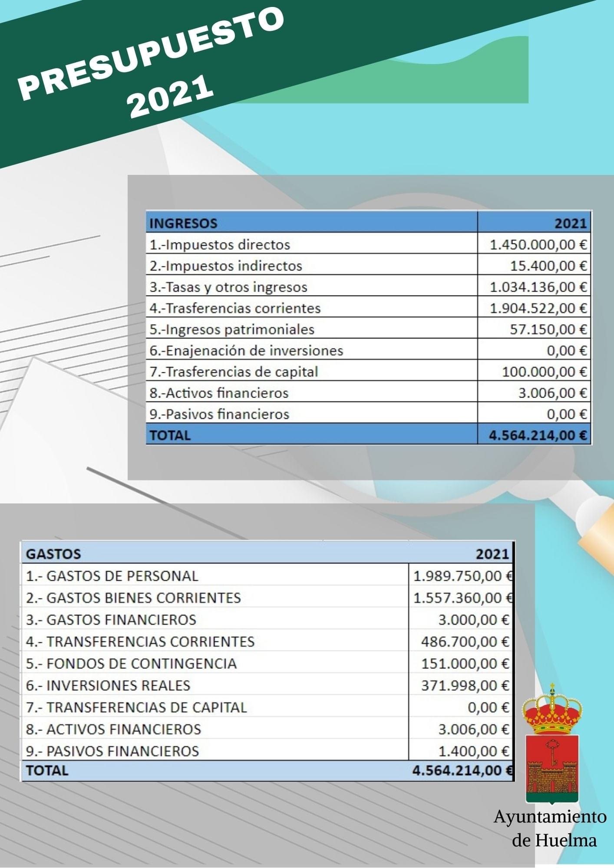Click the 3.006,00 € value in GASTOS table
This screenshot has height=868, width=614.
pyautogui.click(x=473, y=729)
